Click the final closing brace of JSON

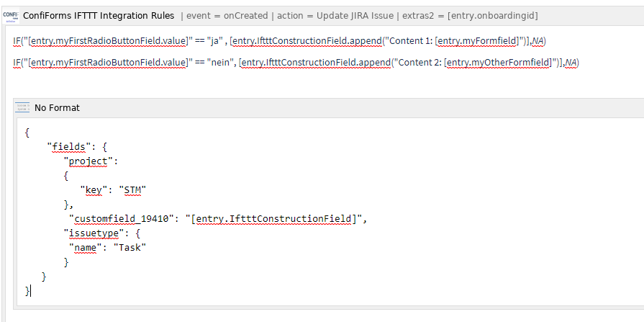tap(27, 291)
